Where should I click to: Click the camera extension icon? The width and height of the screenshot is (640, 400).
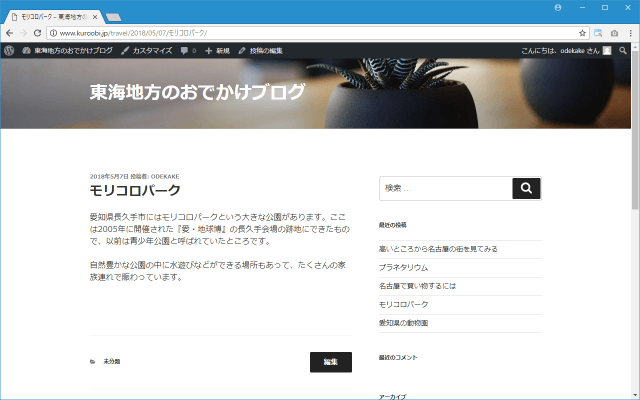[x=614, y=33]
